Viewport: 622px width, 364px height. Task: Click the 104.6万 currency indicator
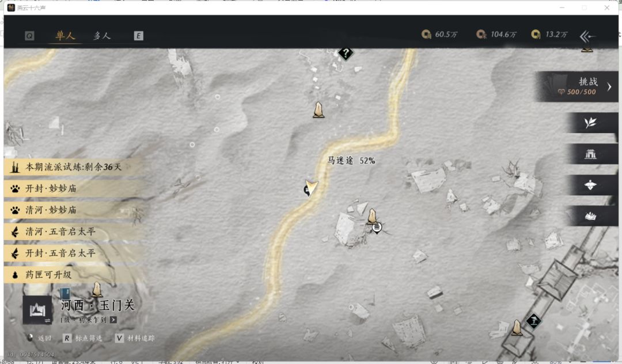pyautogui.click(x=496, y=35)
